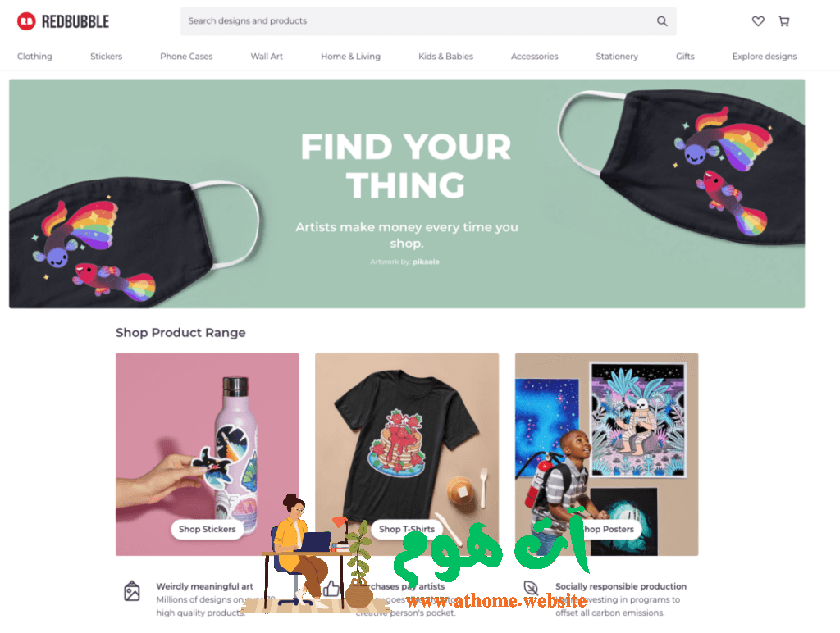Image resolution: width=840 pixels, height=633 pixels.
Task: Open the Stickers menu
Action: tap(106, 57)
